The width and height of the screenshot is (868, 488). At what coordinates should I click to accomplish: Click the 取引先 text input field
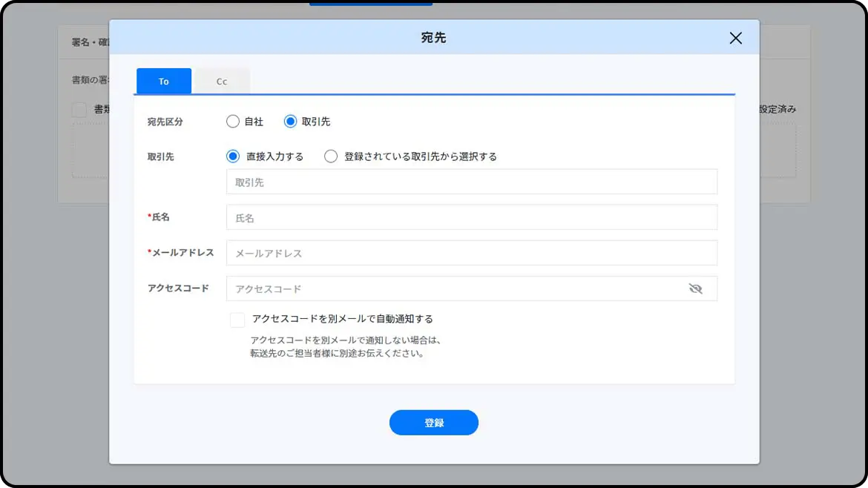(471, 182)
